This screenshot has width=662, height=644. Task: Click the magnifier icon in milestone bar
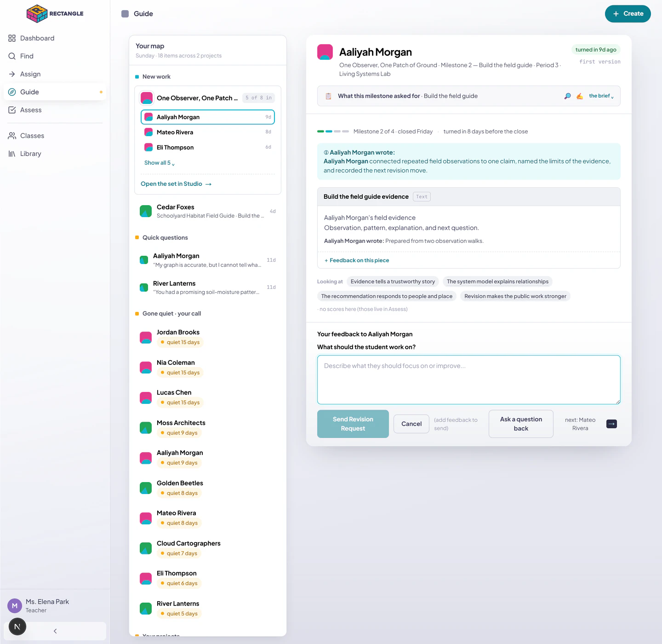tap(568, 96)
